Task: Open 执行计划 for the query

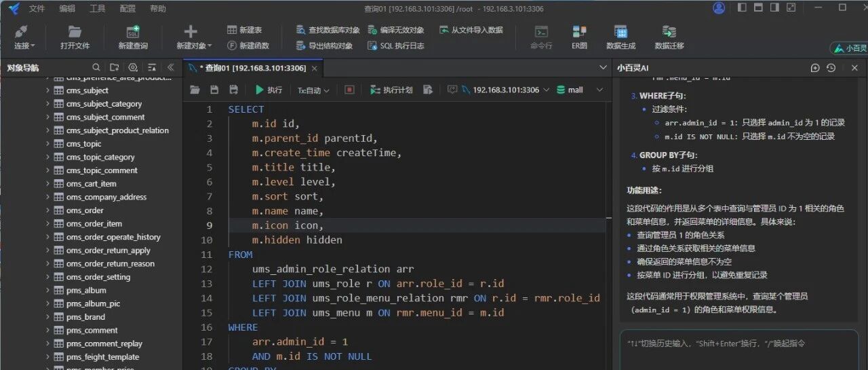Action: click(391, 90)
